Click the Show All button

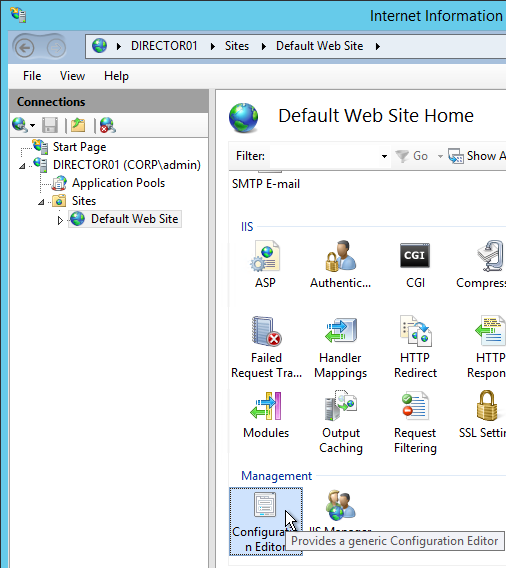(x=477, y=156)
